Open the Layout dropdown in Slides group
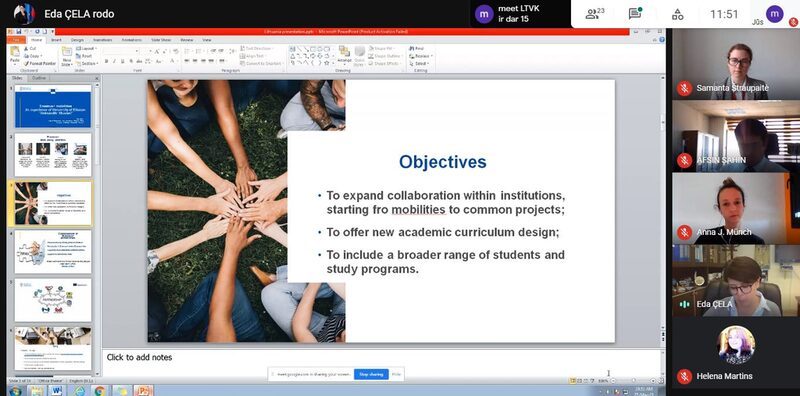The height and width of the screenshot is (396, 800). (x=86, y=48)
